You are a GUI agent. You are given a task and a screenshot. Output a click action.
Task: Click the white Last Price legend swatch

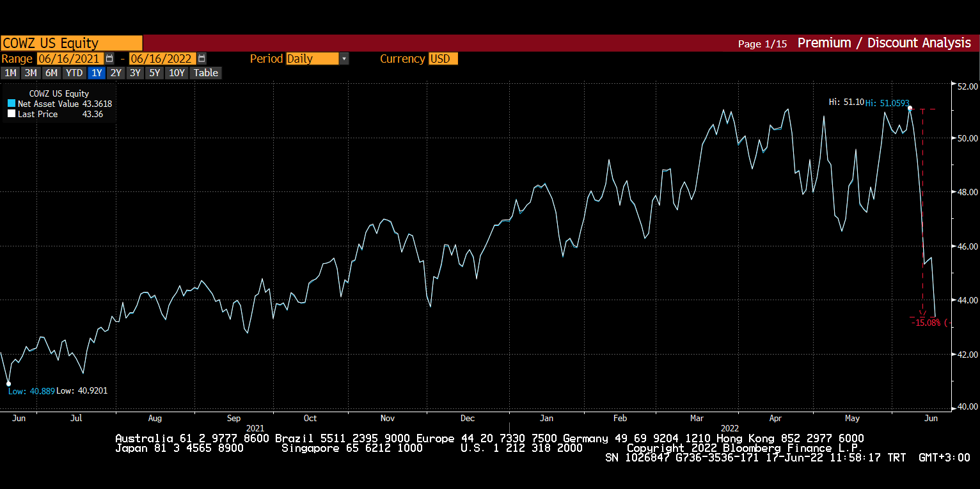click(12, 114)
